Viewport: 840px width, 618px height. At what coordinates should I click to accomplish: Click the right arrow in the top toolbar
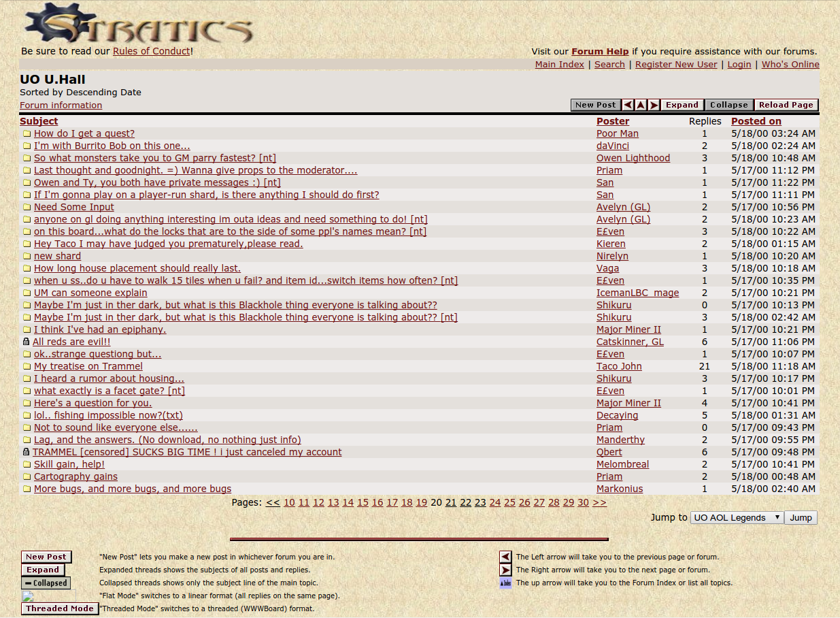click(654, 105)
